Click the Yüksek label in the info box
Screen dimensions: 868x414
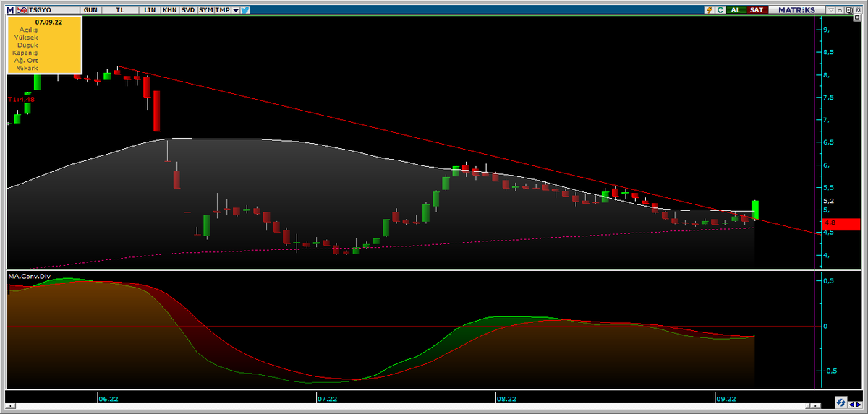coord(26,38)
